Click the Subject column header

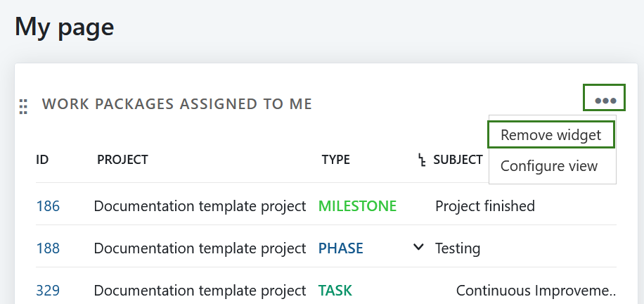[x=458, y=160]
